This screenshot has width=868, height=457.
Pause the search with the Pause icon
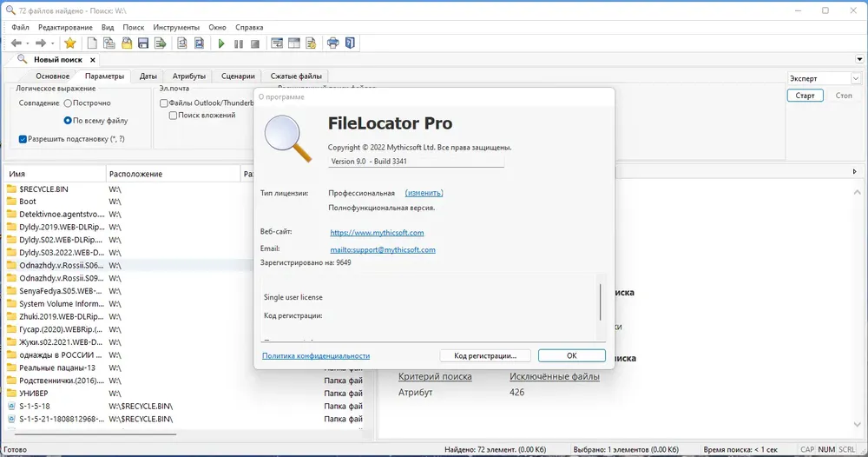(x=239, y=43)
